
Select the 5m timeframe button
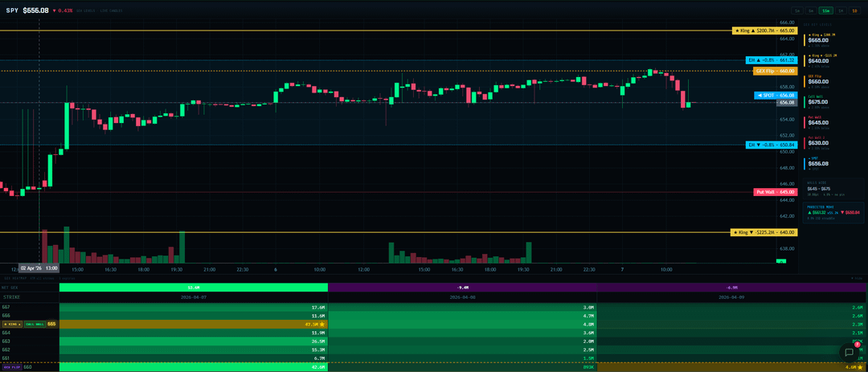tap(812, 10)
